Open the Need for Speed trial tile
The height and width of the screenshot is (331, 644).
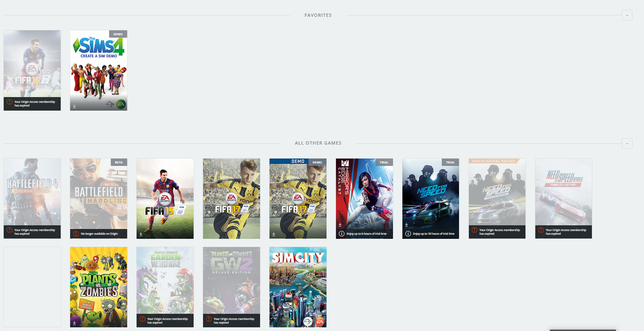tap(431, 198)
